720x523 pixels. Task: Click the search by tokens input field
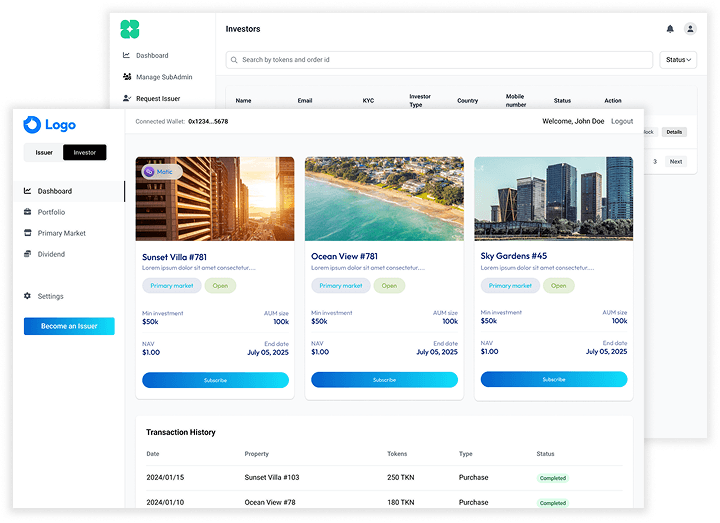(x=439, y=60)
